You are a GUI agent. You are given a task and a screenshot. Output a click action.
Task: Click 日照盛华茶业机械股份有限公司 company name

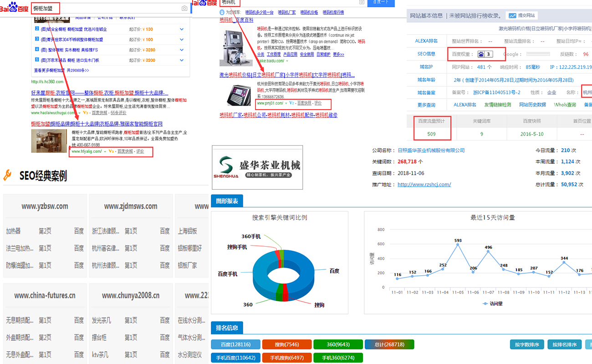431,150
